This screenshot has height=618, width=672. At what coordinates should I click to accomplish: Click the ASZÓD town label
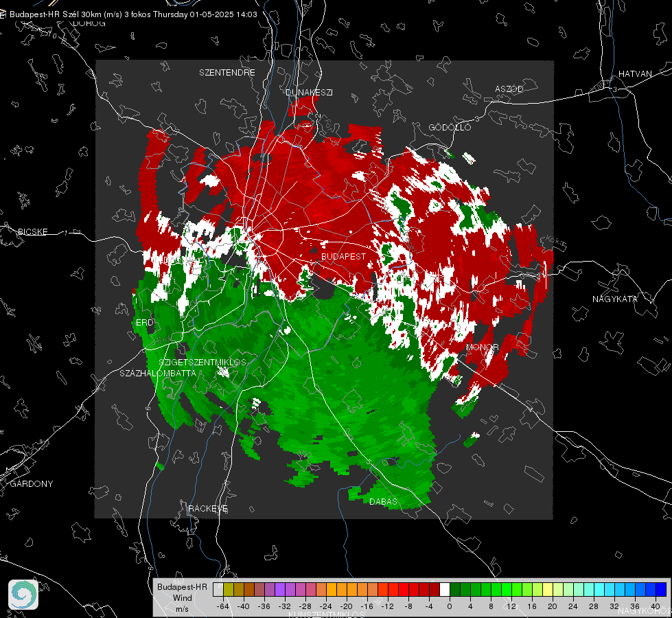coord(509,89)
